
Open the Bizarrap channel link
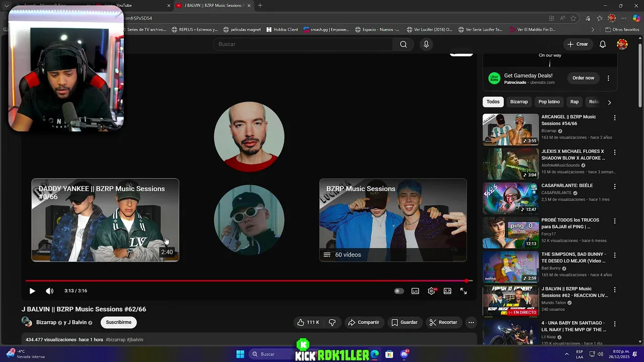(46, 322)
